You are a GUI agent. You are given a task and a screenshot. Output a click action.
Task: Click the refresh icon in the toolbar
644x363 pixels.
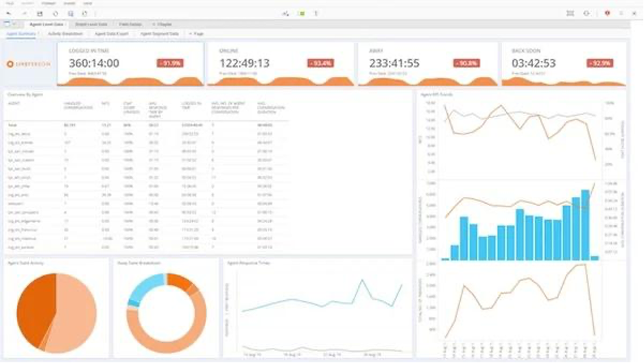coord(56,13)
